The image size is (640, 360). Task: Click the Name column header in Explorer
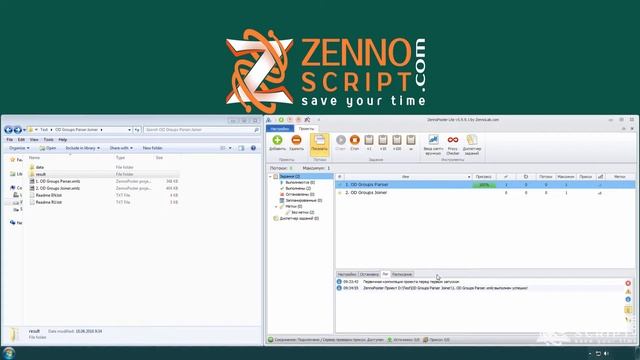point(35,158)
